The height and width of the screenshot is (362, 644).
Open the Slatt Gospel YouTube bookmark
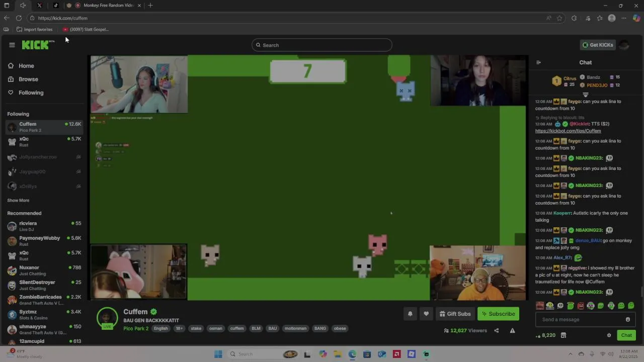point(86,29)
